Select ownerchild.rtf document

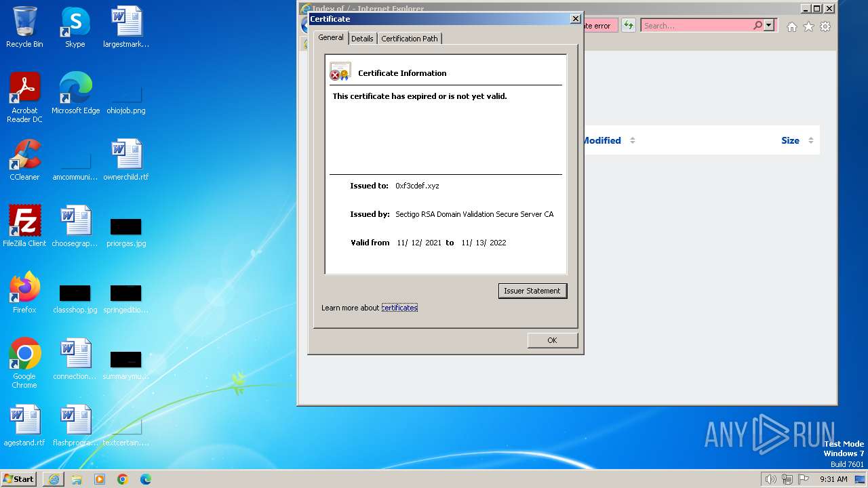(126, 160)
